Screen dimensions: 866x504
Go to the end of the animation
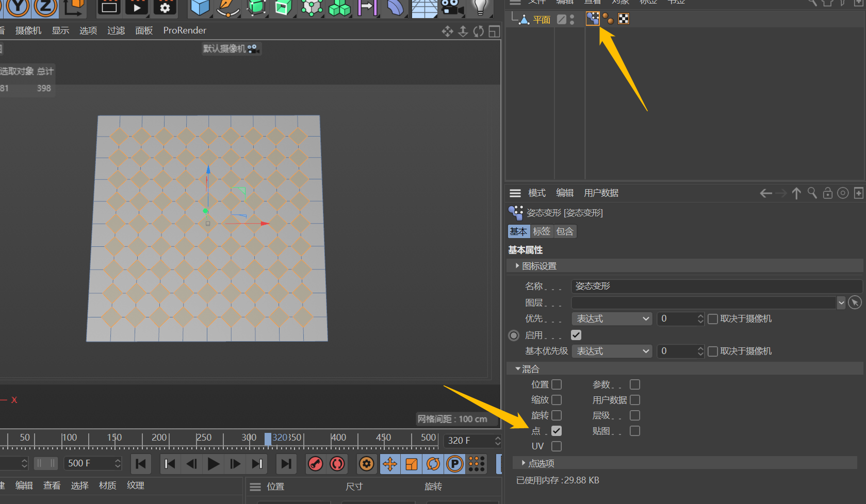pos(286,464)
